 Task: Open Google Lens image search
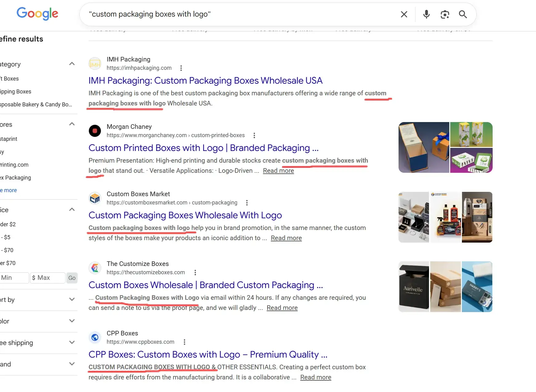(445, 14)
